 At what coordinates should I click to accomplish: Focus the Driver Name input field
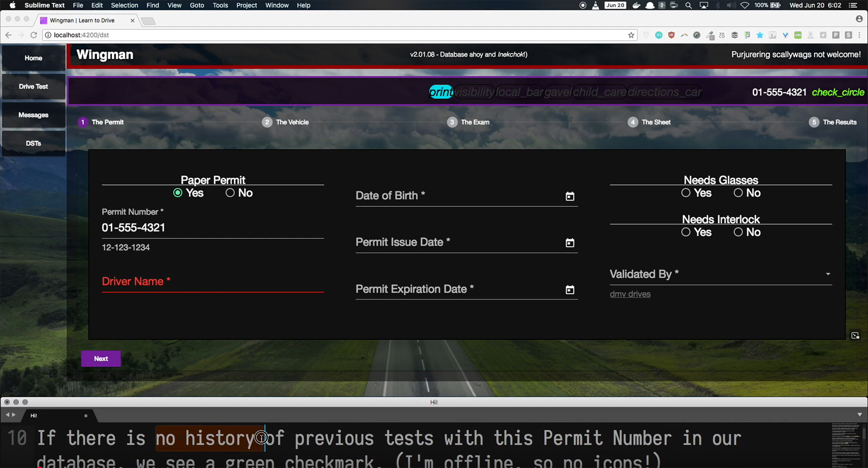pos(212,282)
